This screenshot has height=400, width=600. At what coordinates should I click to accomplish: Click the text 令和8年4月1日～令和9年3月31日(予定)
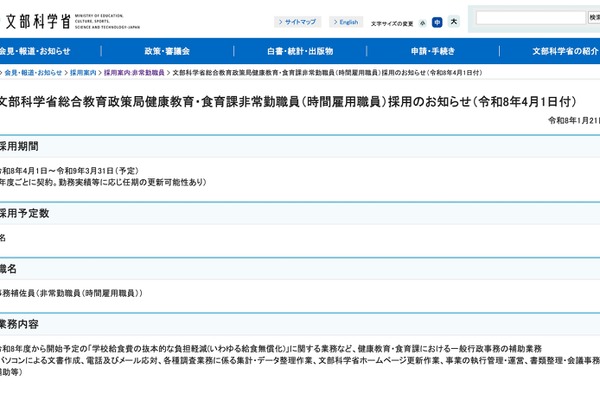[x=69, y=171]
